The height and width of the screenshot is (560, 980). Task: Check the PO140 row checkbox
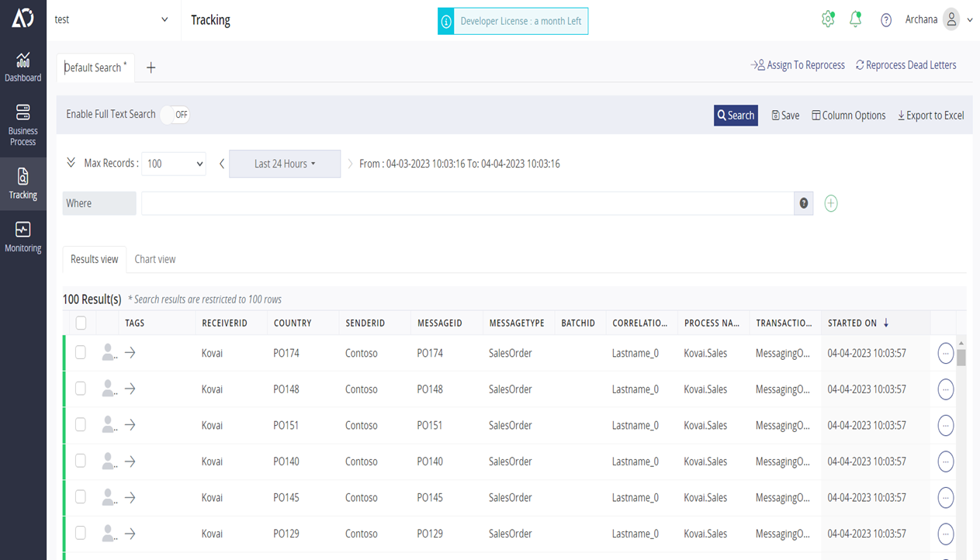[81, 461]
